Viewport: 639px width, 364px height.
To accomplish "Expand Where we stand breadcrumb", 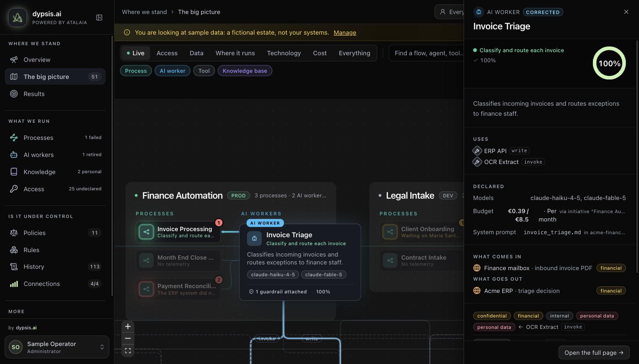I will point(144,12).
